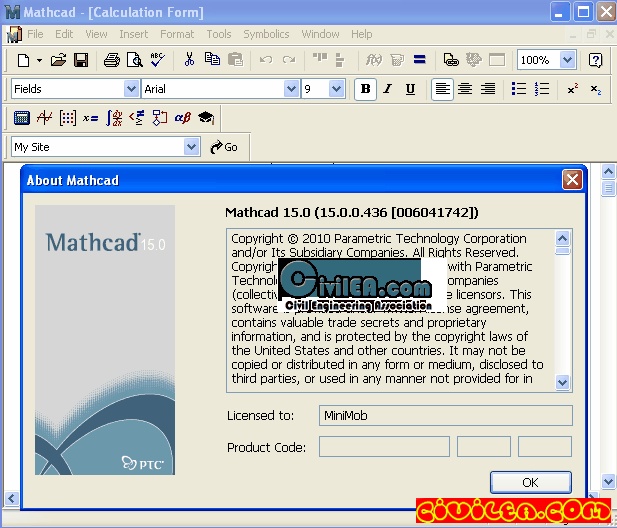Image resolution: width=617 pixels, height=528 pixels.
Task: Insert hyperlink icon in toolbar
Action: click(451, 60)
